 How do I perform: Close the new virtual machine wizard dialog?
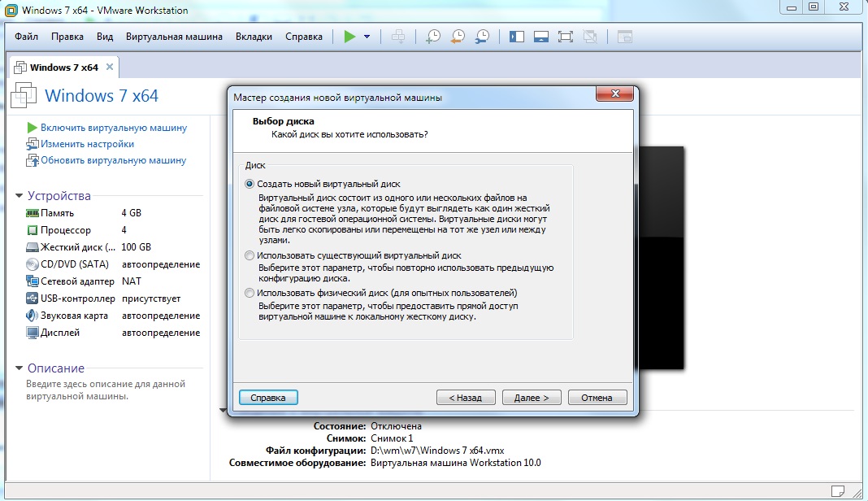click(x=614, y=94)
